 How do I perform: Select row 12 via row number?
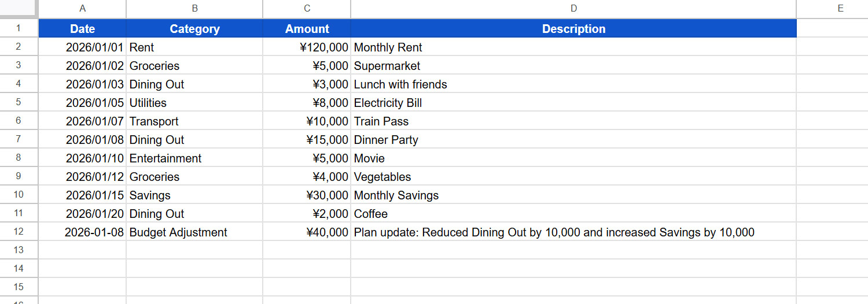point(19,232)
